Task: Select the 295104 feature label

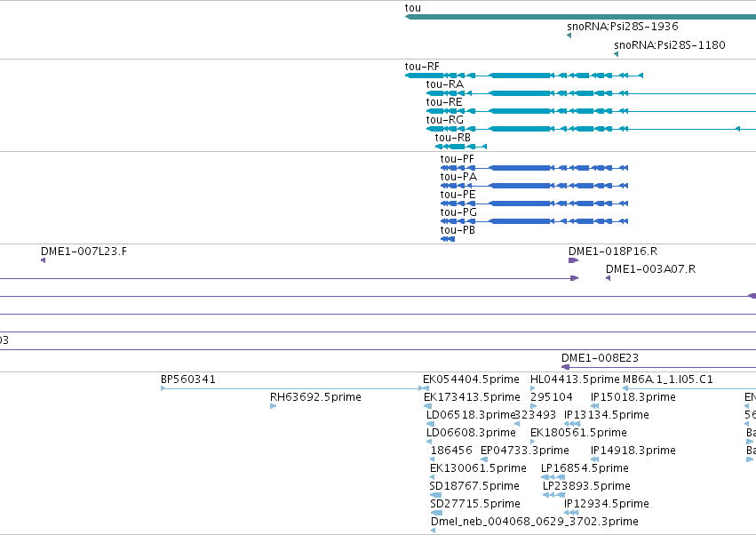Action: (552, 397)
